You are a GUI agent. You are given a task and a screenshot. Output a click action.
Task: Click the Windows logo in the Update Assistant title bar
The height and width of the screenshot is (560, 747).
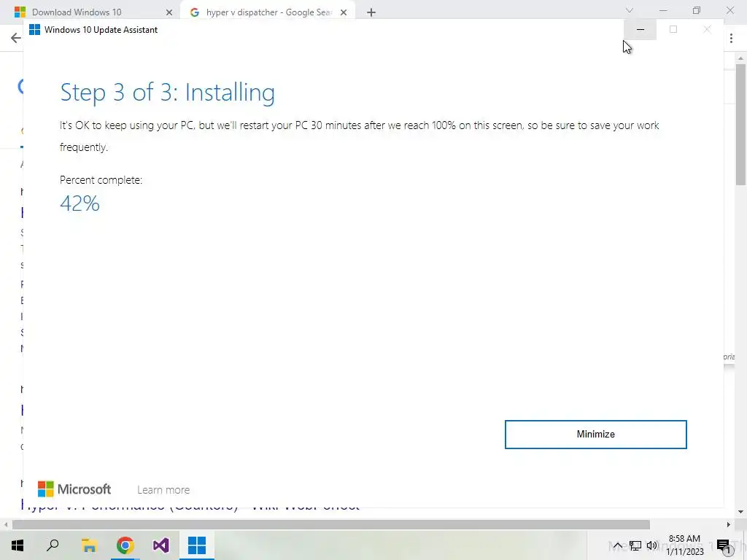(35, 29)
